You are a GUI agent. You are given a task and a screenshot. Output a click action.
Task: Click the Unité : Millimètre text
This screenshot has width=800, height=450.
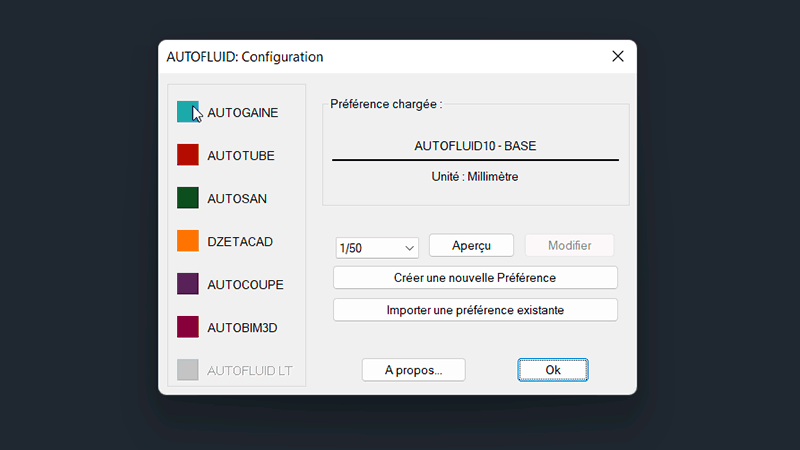pyautogui.click(x=475, y=177)
